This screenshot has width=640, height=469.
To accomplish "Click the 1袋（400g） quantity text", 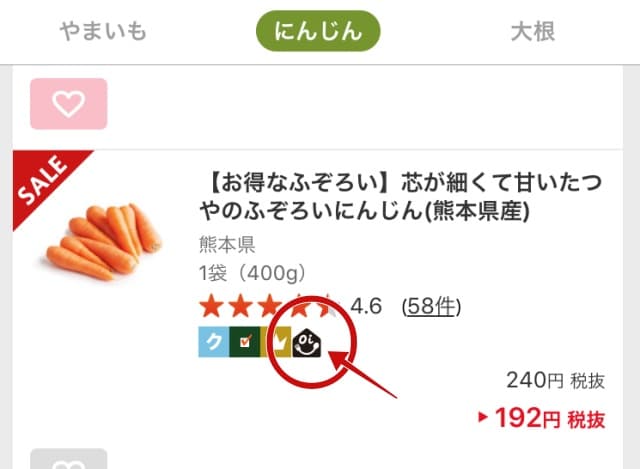I will pyautogui.click(x=252, y=273).
